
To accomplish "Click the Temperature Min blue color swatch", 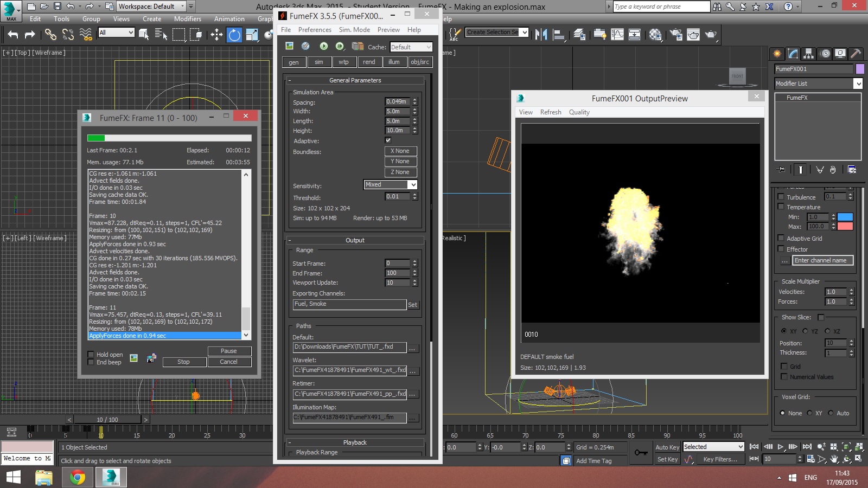I will tap(845, 217).
